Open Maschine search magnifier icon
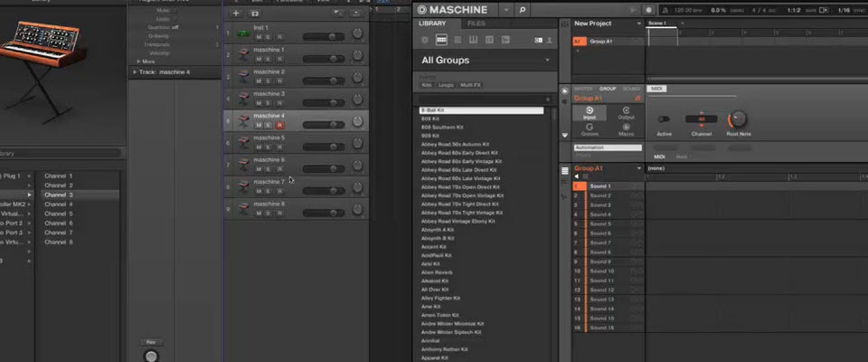This screenshot has height=362, width=868. (x=522, y=10)
